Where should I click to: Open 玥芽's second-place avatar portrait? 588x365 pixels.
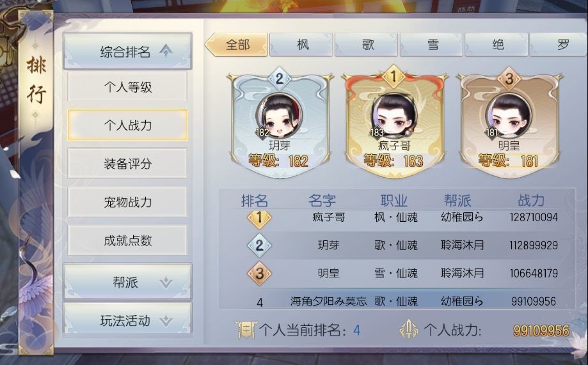pos(279,115)
